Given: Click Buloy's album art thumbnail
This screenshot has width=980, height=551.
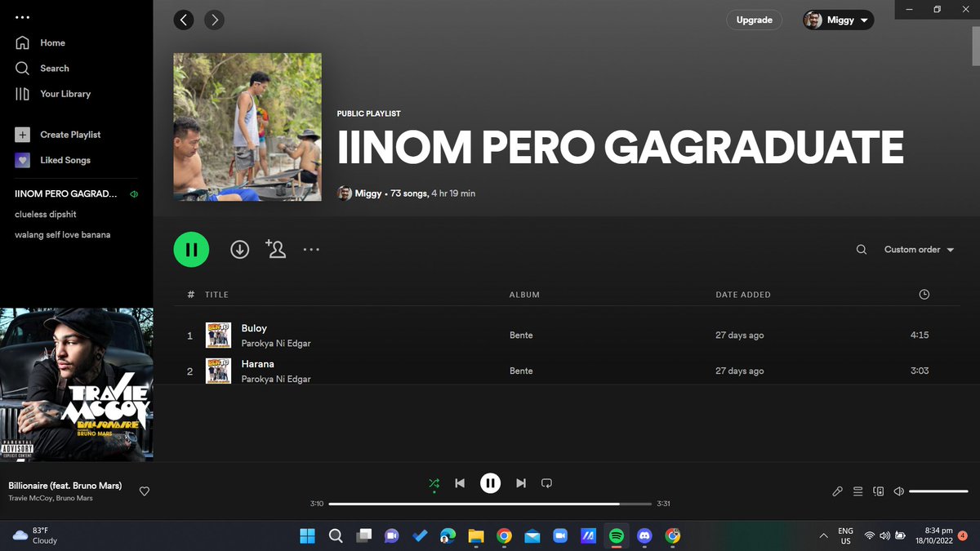Looking at the screenshot, I should point(218,335).
